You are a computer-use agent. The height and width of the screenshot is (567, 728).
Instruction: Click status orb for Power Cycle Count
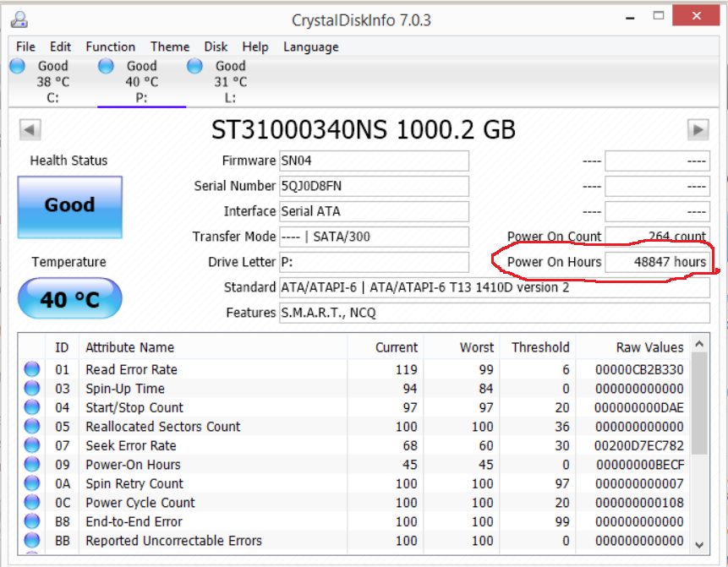click(32, 503)
